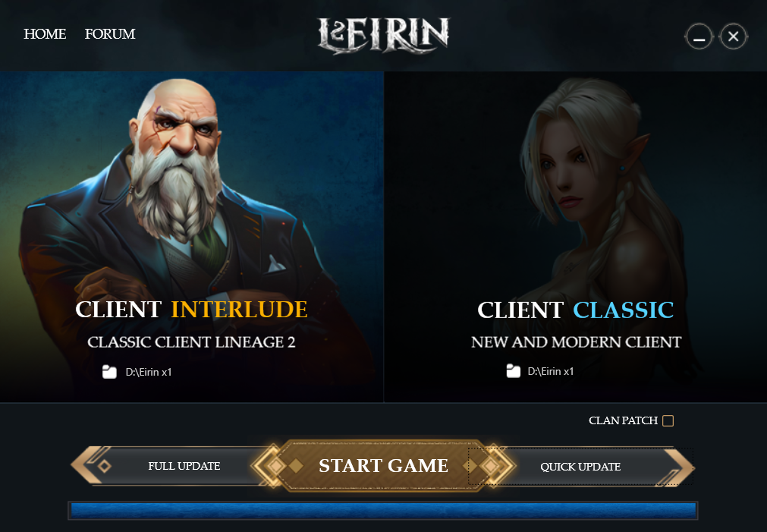Minimize the launcher window
This screenshot has height=532, width=767.
(699, 36)
